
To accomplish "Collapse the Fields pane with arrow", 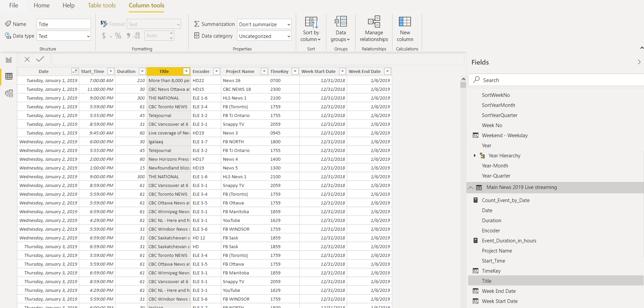I will click(x=639, y=62).
